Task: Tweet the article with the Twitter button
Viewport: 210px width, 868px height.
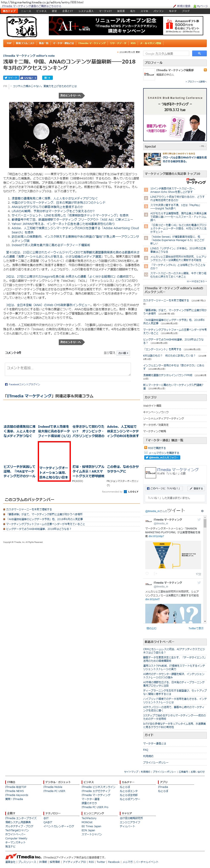Action: point(11,78)
